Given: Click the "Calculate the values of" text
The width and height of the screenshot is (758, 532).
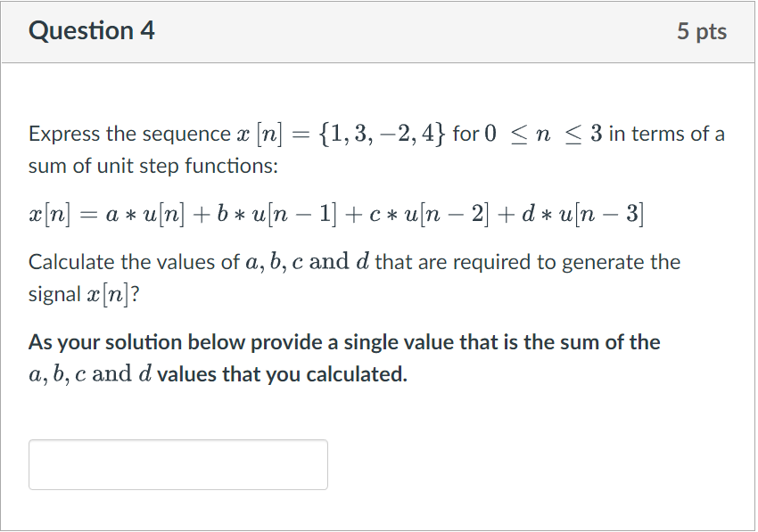Looking at the screenshot, I should (x=134, y=262).
